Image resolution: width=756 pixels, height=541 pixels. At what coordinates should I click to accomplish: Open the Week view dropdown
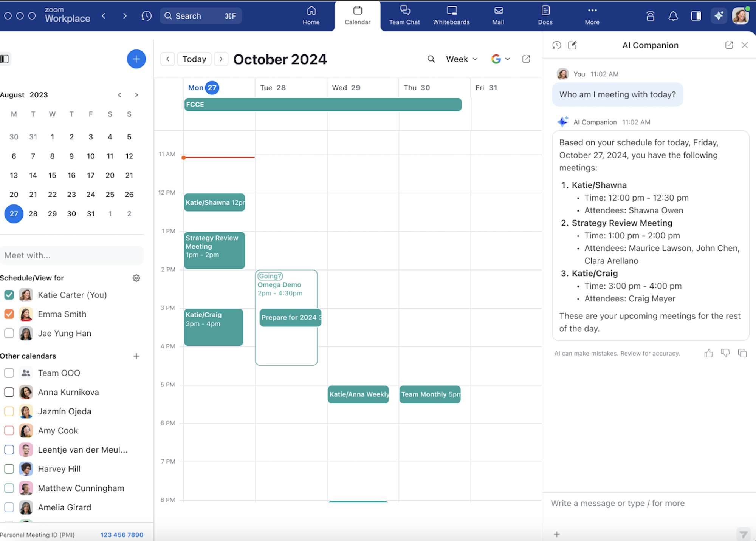462,59
